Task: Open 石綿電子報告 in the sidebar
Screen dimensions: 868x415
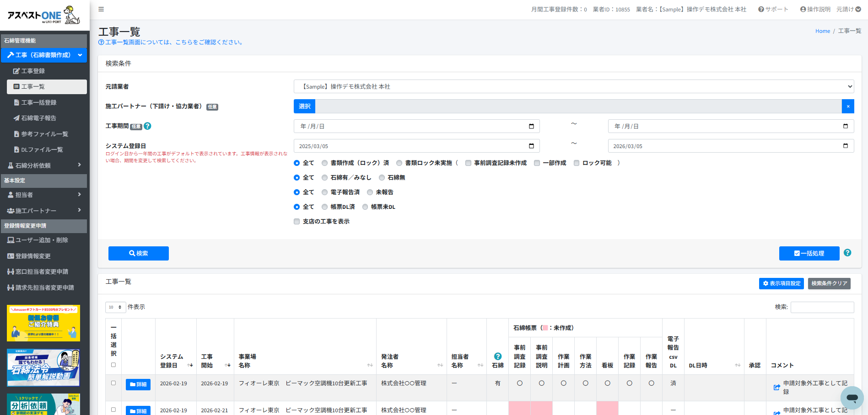Action: [x=38, y=118]
